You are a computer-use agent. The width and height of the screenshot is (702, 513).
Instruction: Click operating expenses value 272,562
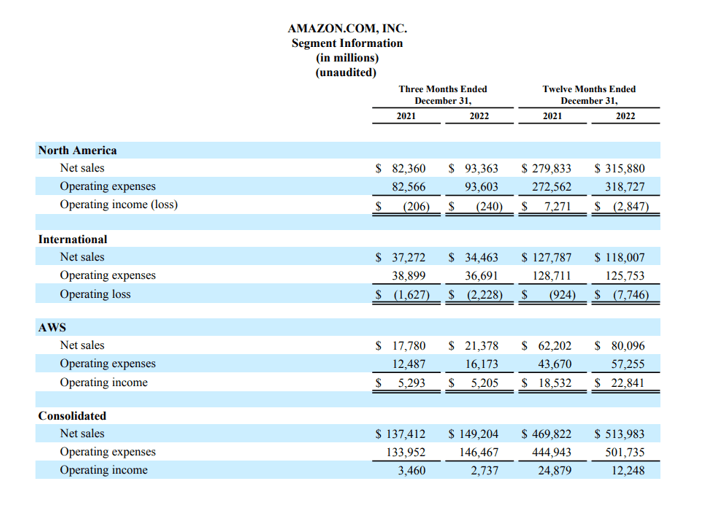click(x=552, y=187)
